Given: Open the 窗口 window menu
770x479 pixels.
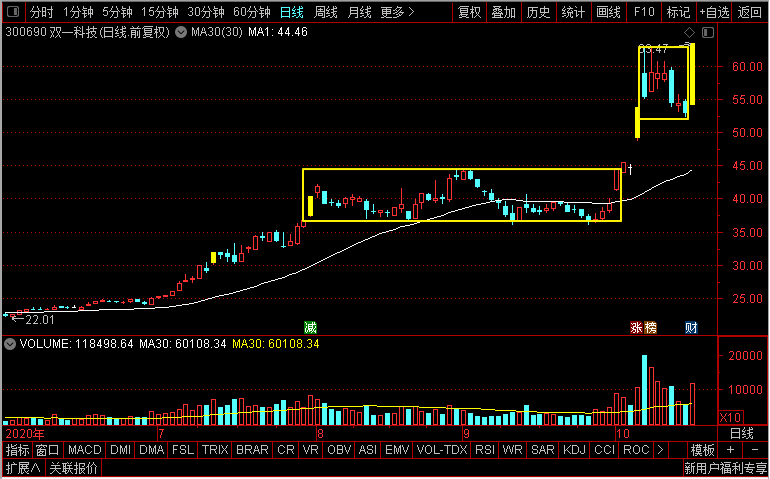Looking at the screenshot, I should 48,450.
